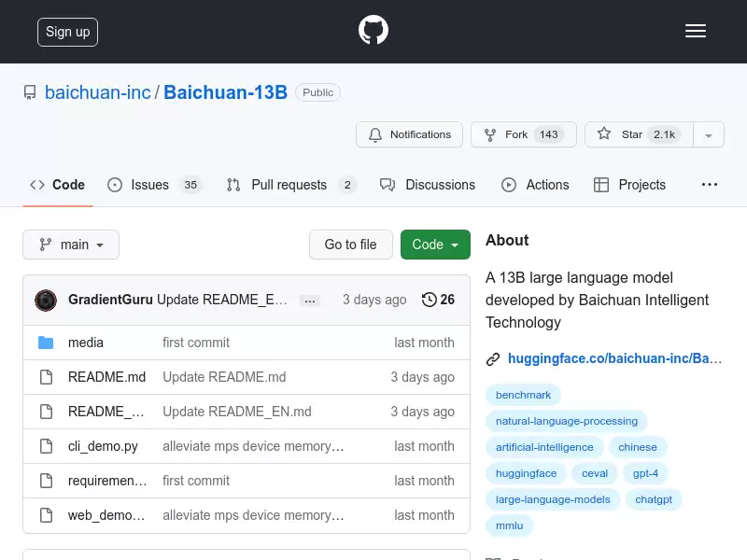Open the main branch dropdown
This screenshot has width=747, height=560.
[71, 245]
